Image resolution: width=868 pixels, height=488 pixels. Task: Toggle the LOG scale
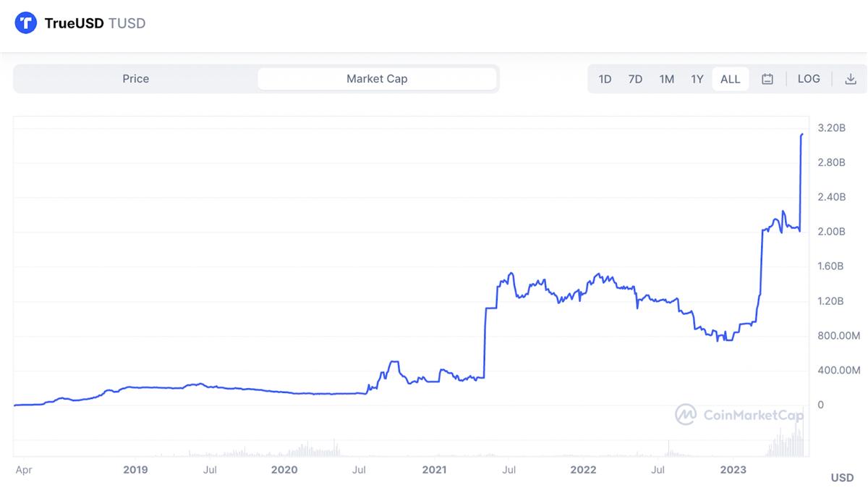click(x=809, y=79)
